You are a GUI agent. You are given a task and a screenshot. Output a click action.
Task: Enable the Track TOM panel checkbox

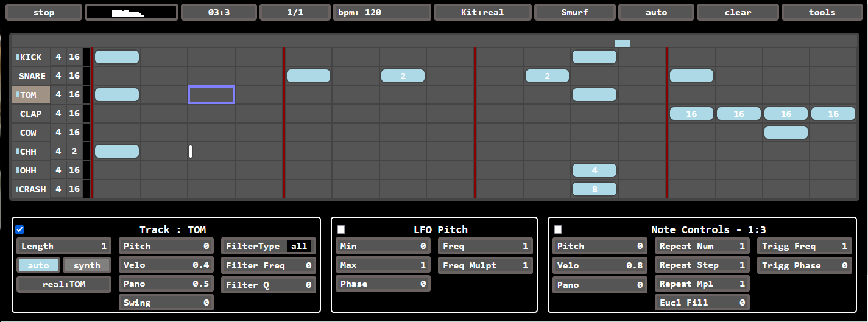click(19, 229)
